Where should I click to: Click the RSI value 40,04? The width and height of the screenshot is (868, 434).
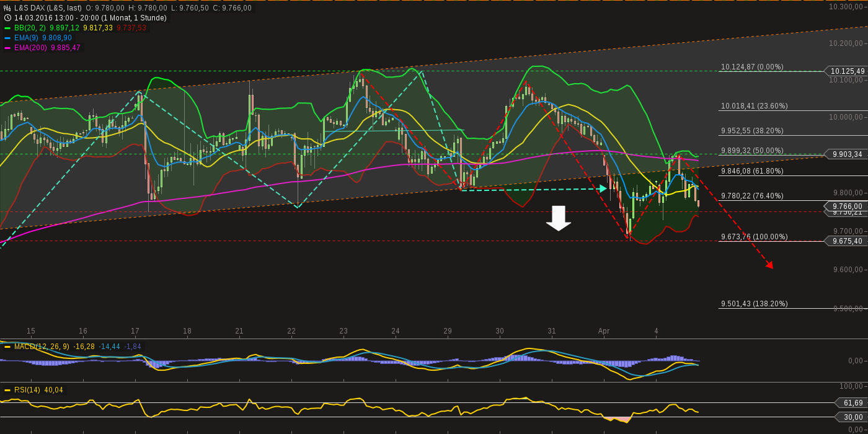click(54, 390)
